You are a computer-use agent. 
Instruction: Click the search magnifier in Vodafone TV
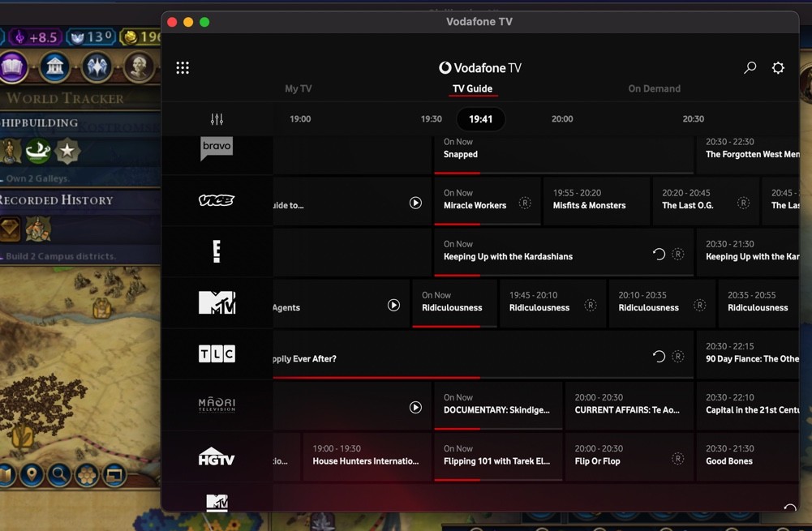click(x=750, y=68)
